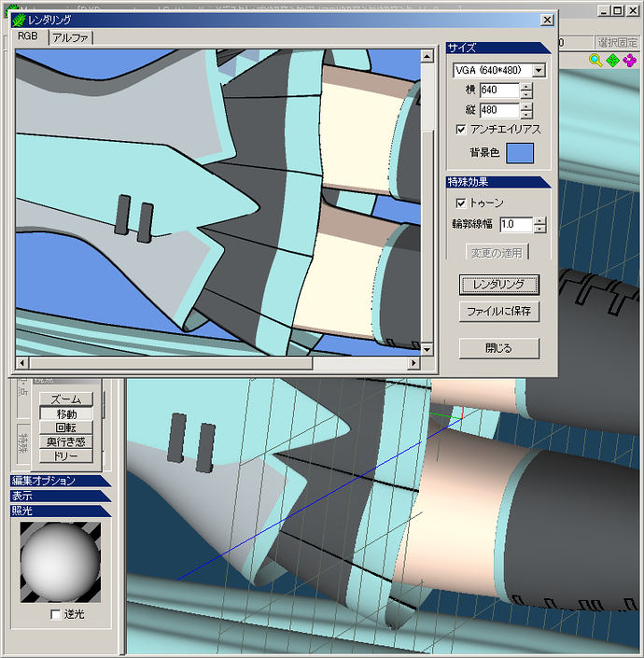Image resolution: width=644 pixels, height=658 pixels.
Task: Increase the 輪郭線幅 outline width stepper
Action: (540, 220)
